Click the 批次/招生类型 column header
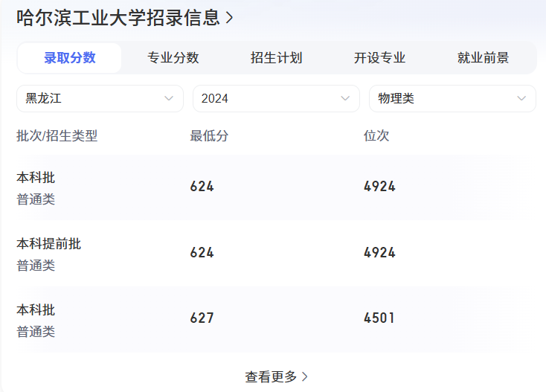The image size is (546, 392). coord(57,136)
